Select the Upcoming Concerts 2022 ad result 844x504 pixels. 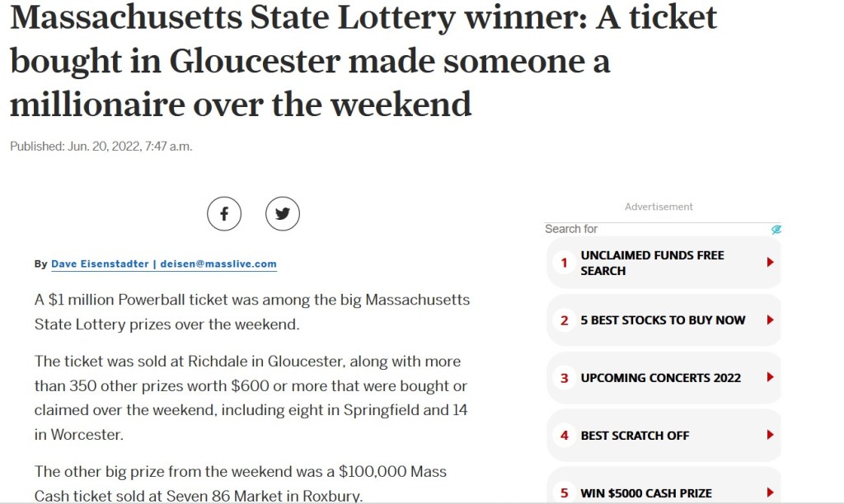click(660, 378)
